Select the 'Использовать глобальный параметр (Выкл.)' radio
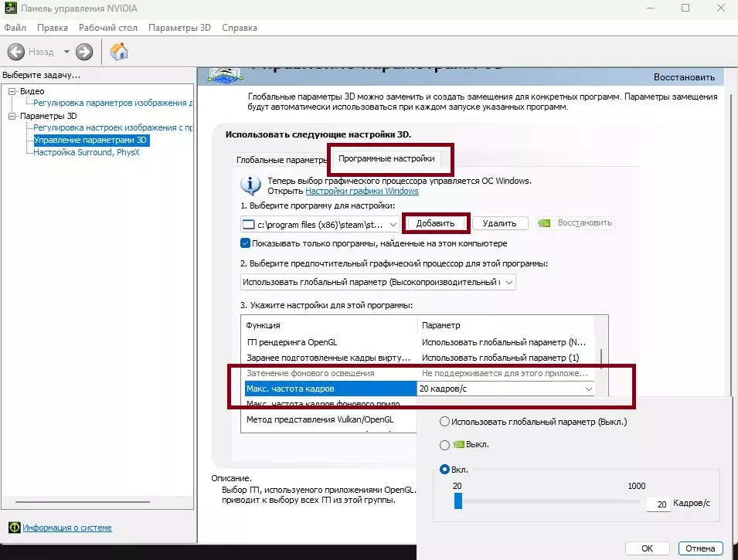This screenshot has width=738, height=560. (444, 422)
